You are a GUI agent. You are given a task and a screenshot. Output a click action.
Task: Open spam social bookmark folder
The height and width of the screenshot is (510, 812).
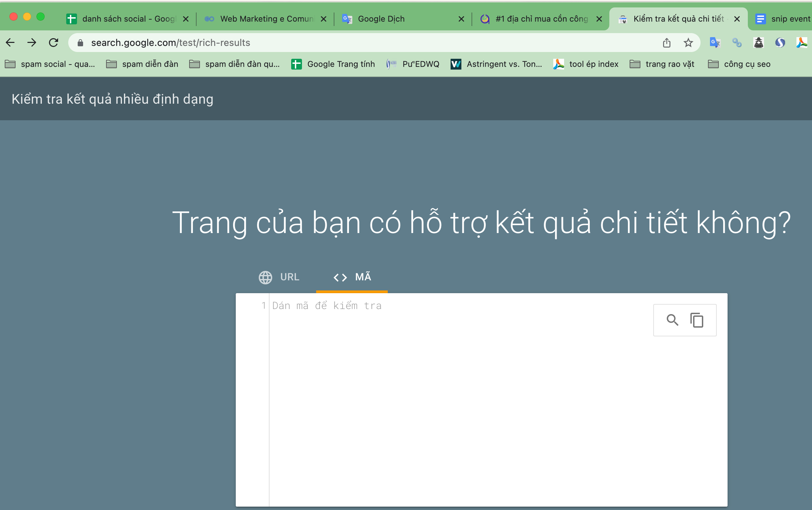[x=50, y=64]
